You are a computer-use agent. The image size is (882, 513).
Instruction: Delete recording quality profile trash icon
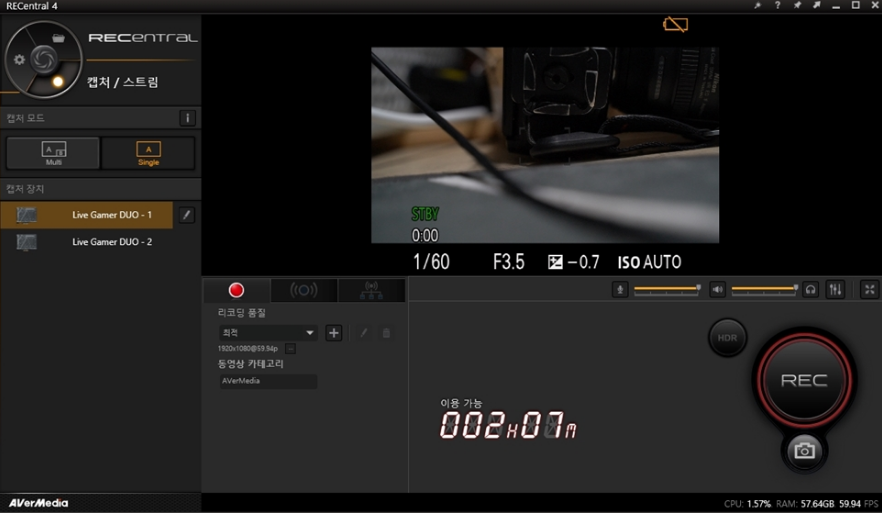(x=386, y=333)
